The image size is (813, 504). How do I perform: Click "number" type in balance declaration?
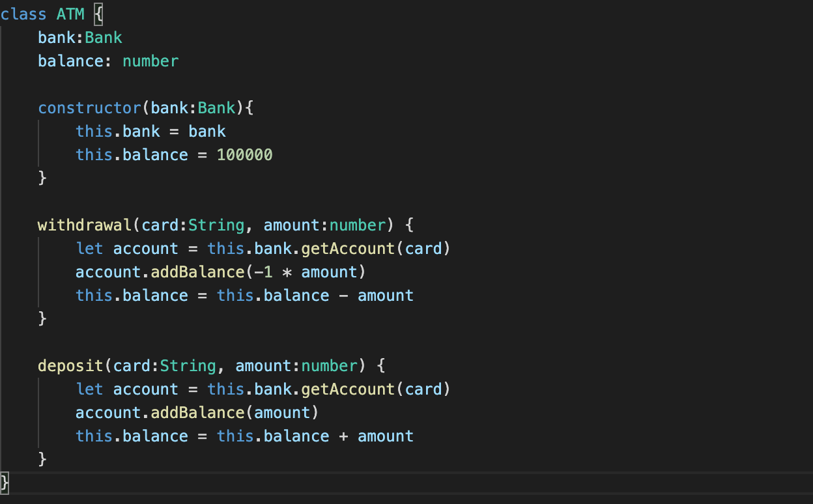(x=150, y=61)
